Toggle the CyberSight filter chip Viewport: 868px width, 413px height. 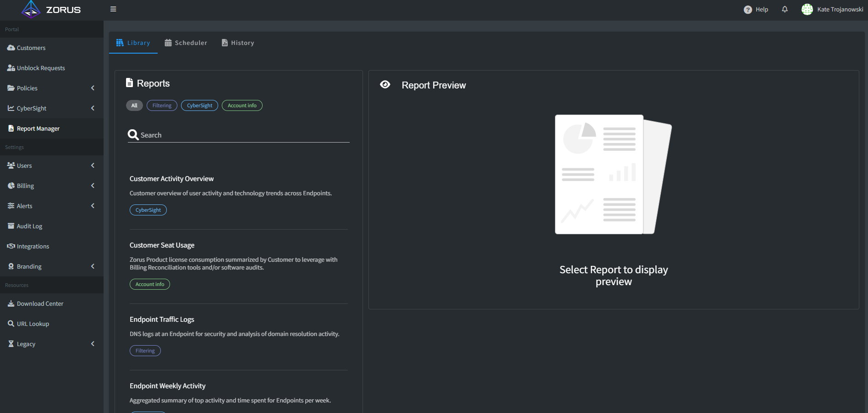coord(199,105)
